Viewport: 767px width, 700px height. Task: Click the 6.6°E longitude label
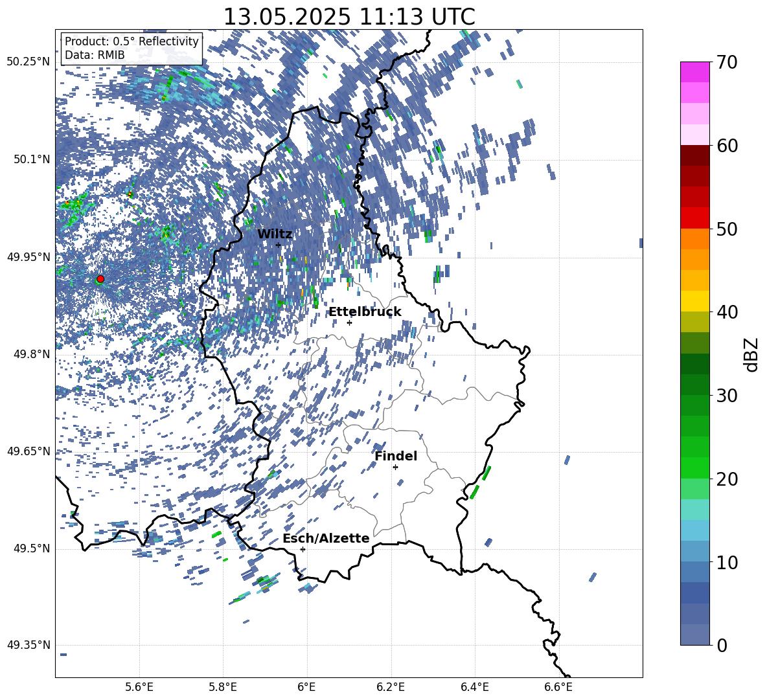tap(558, 687)
